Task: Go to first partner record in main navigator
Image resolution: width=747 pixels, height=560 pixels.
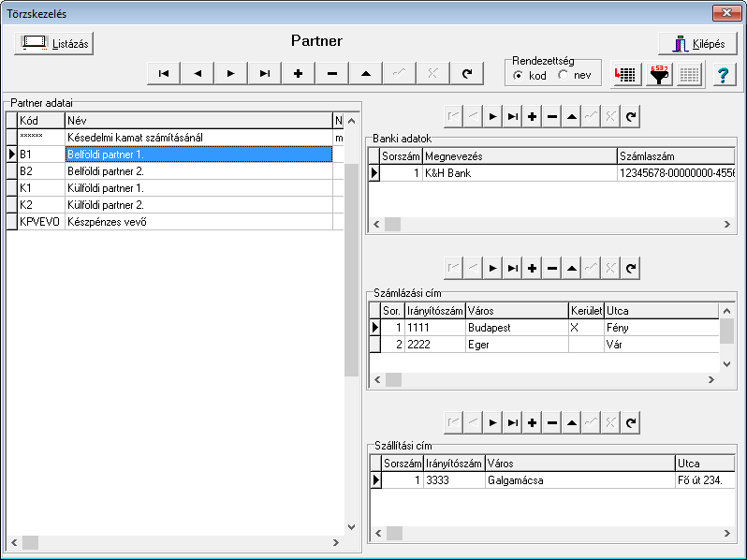Action: 164,73
